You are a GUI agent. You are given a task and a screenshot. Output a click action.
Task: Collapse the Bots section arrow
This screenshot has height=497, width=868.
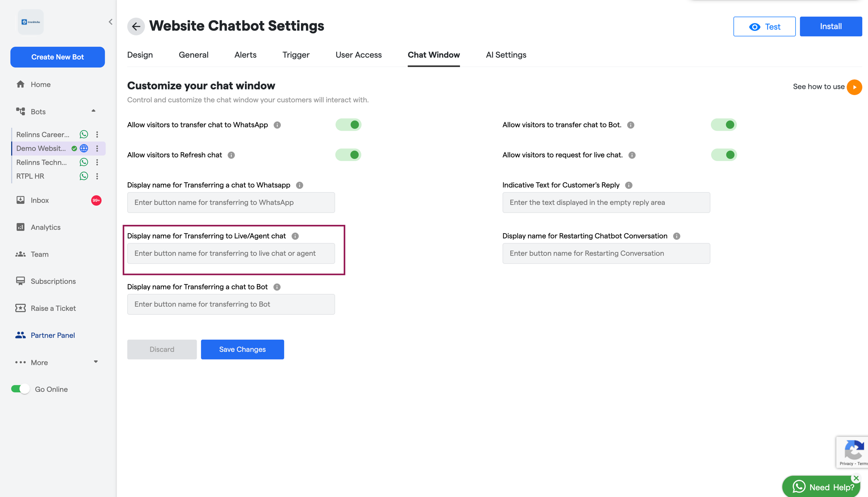93,111
